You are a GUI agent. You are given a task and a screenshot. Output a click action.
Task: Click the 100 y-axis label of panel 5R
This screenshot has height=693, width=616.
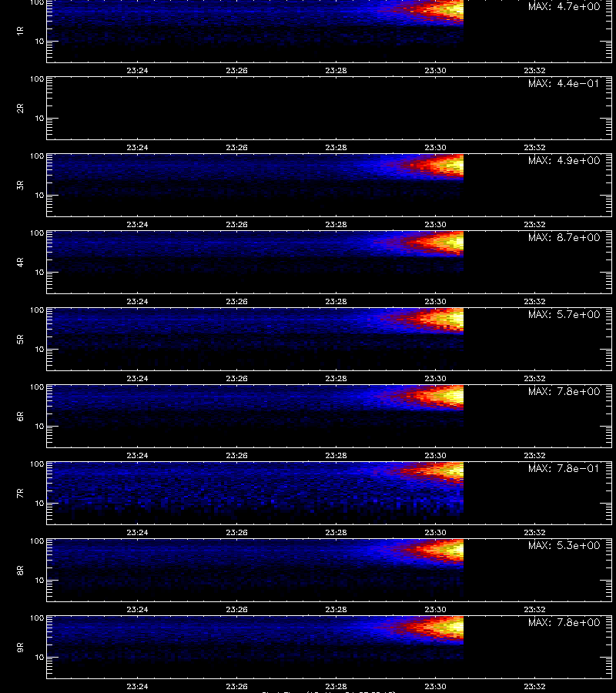pos(37,310)
